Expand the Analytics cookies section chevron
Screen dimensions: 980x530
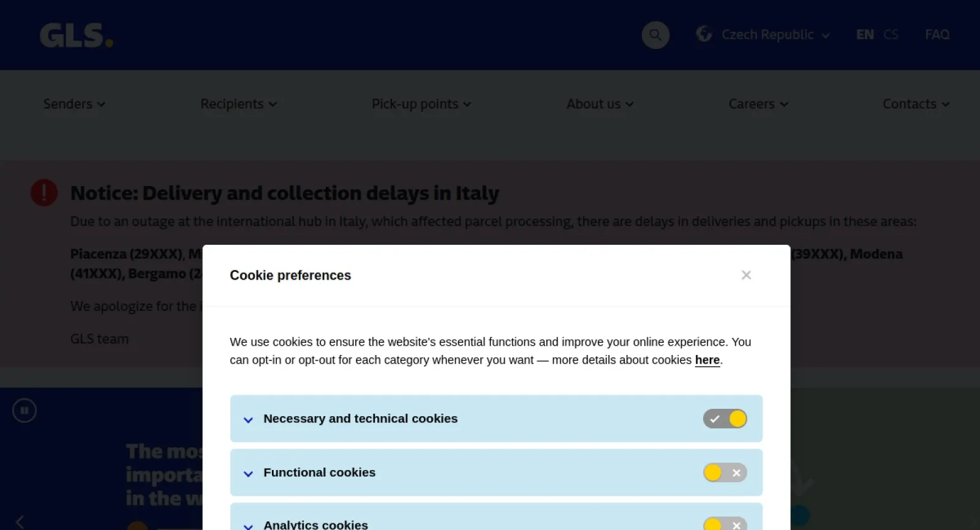(x=248, y=526)
